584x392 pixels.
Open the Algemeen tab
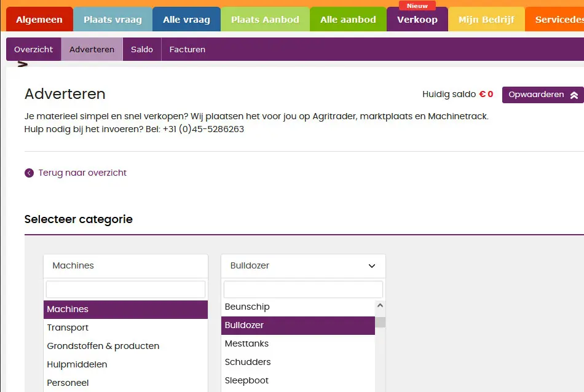(39, 20)
